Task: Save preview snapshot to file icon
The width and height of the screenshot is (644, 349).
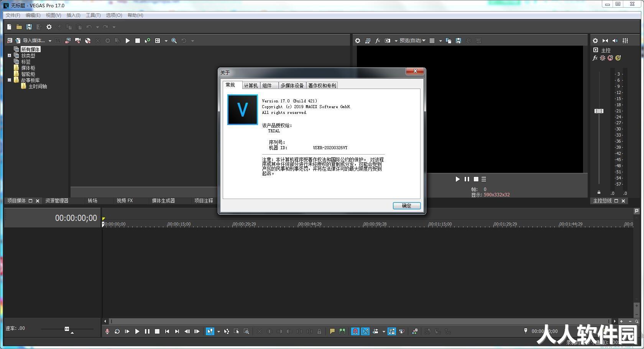Action: [x=458, y=41]
